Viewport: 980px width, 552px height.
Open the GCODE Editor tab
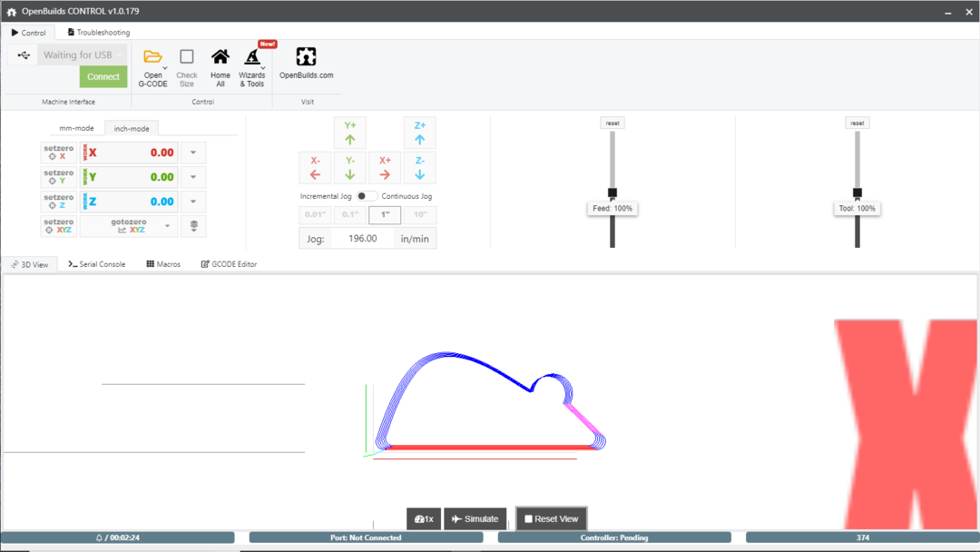click(229, 264)
